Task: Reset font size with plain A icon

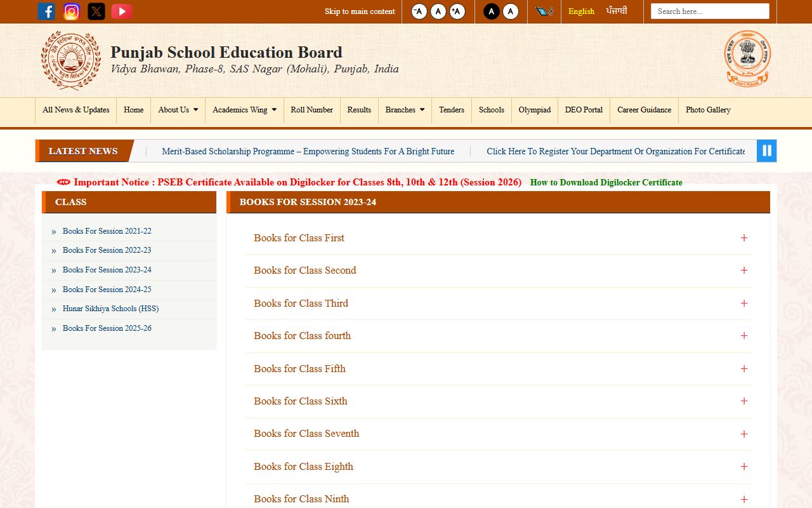Action: [x=438, y=11]
